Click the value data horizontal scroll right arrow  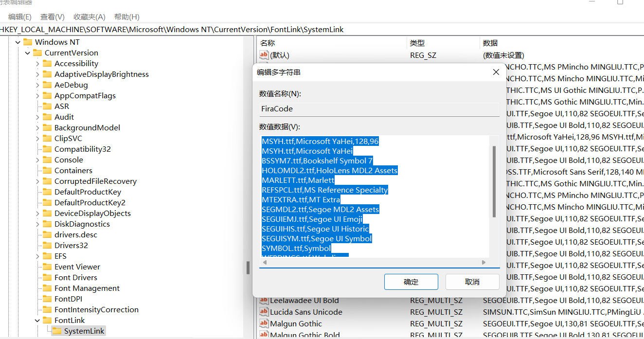[483, 262]
